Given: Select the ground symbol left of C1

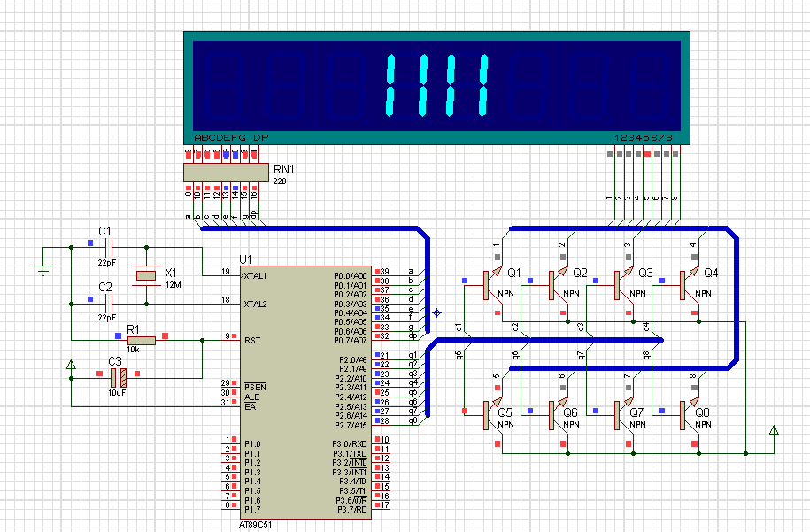Looking at the screenshot, I should 43,270.
